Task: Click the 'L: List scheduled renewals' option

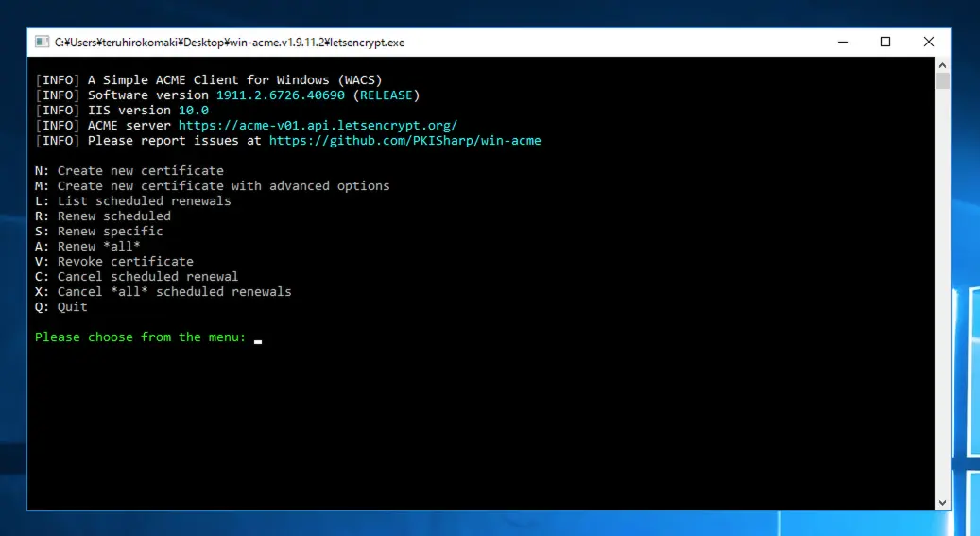Action: tap(133, 201)
